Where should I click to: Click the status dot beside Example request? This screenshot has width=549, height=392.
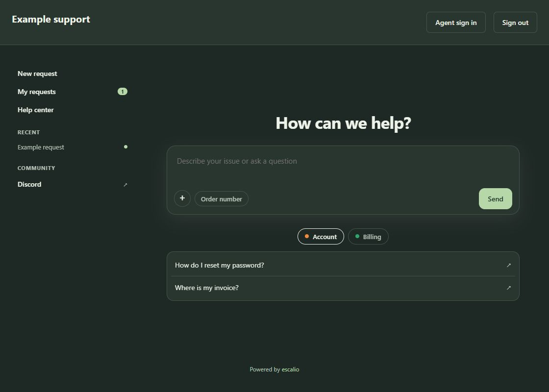[x=125, y=147]
